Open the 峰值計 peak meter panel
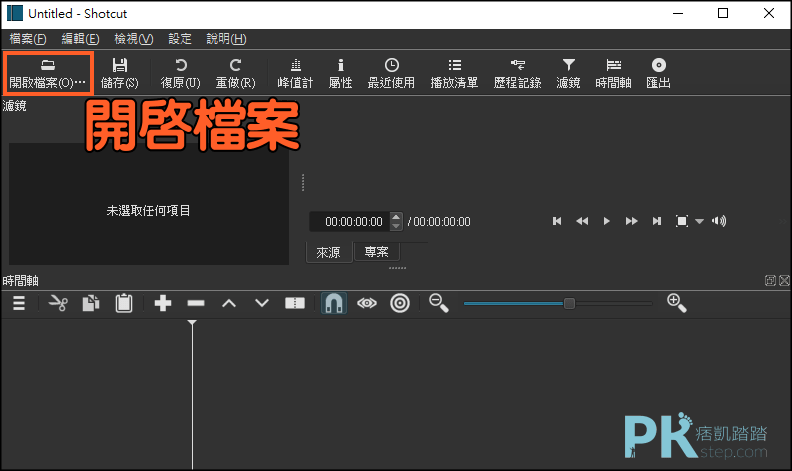 pos(295,73)
